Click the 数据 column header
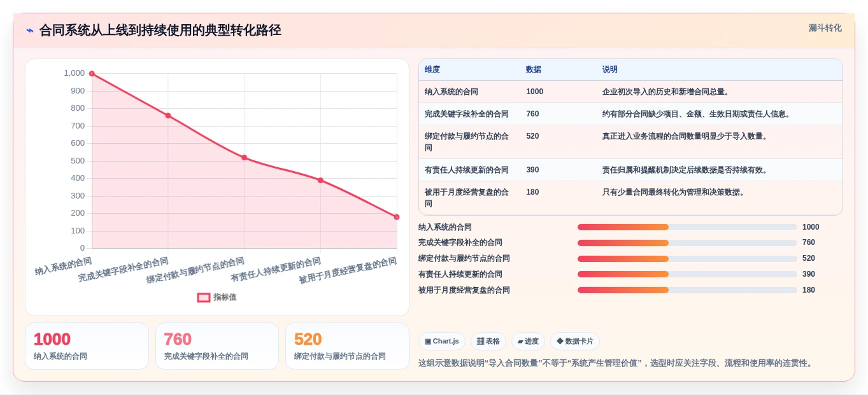 pyautogui.click(x=534, y=69)
